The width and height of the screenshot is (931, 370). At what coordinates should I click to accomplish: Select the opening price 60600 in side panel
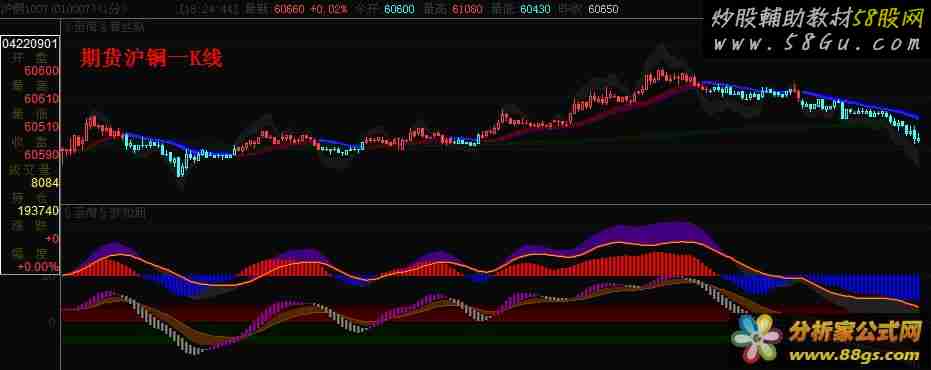[x=41, y=71]
